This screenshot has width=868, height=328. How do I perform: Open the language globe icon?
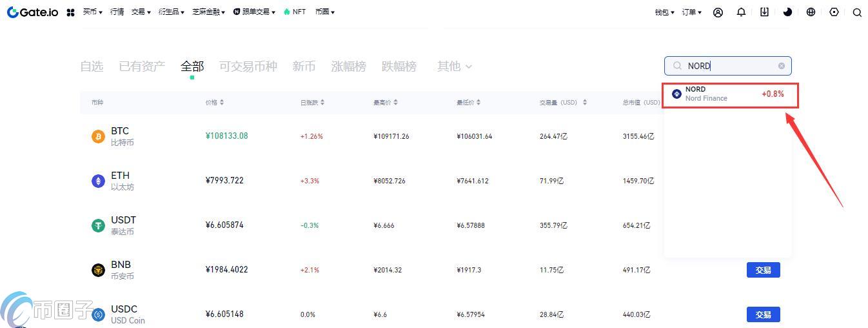pos(811,12)
